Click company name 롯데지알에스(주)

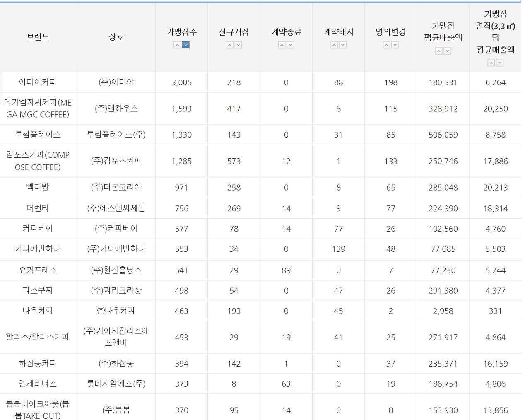point(116,384)
